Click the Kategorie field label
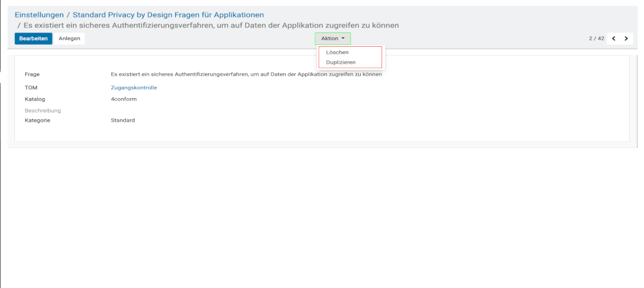The width and height of the screenshot is (644, 288). coord(38,120)
